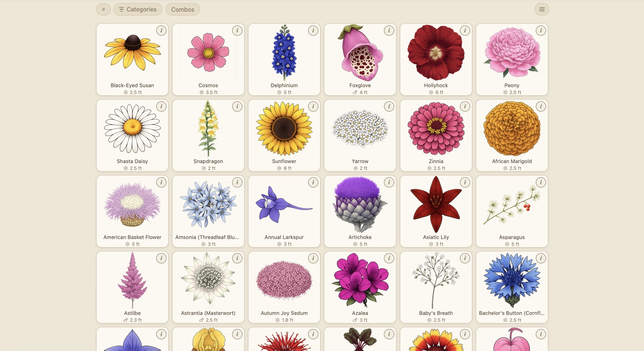Select the Black-Eyed Susan flower image
The image size is (644, 351).
click(132, 53)
